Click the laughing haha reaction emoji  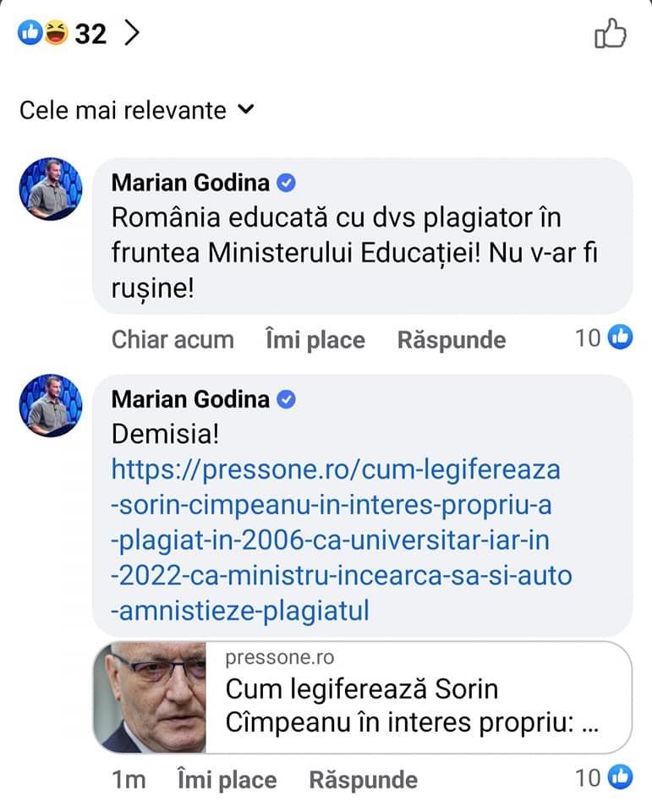pyautogui.click(x=56, y=34)
